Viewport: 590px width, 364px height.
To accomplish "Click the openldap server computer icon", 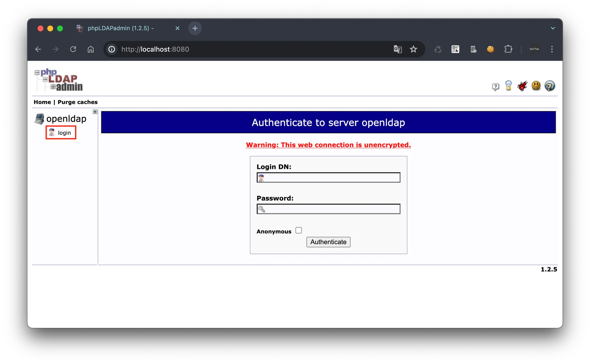I will coord(39,119).
